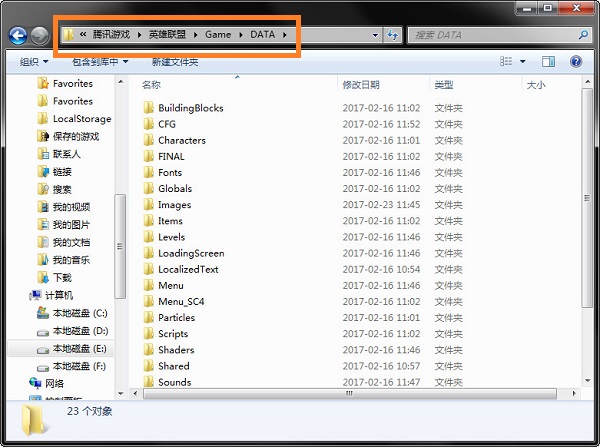Refresh the DATA folder view
The height and width of the screenshot is (447, 600).
click(x=392, y=35)
